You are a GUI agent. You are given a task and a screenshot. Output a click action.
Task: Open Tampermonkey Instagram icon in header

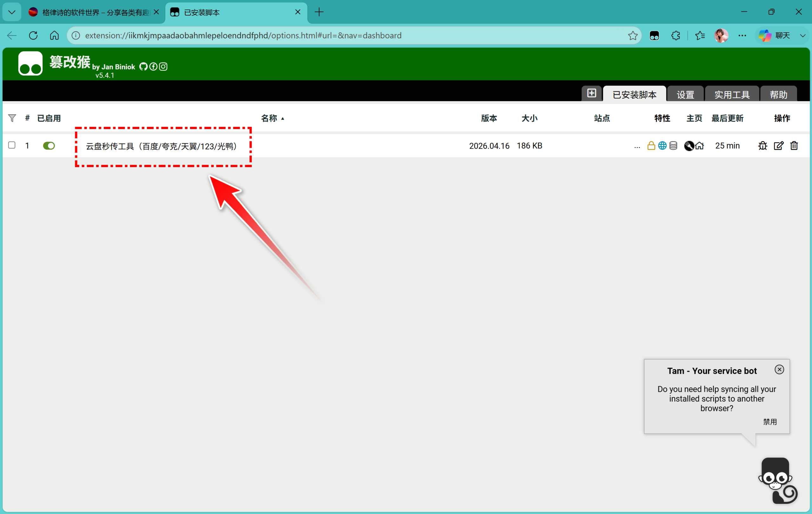(x=163, y=66)
